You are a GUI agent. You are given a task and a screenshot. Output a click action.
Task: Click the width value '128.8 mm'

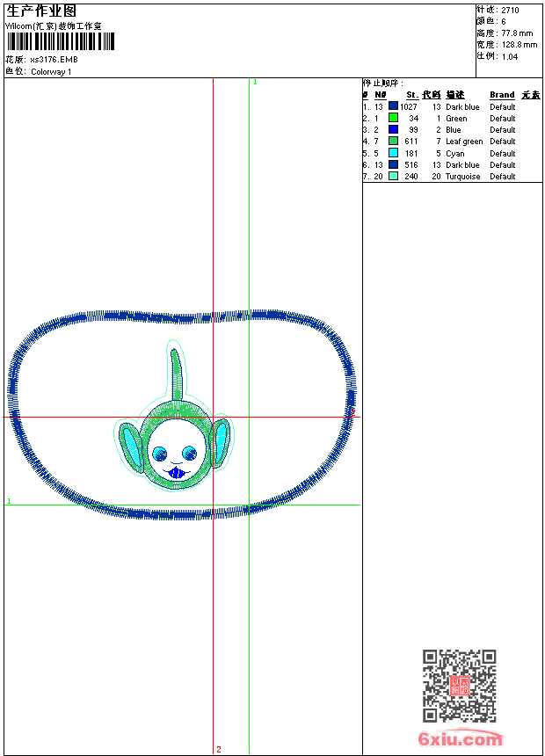[x=520, y=45]
